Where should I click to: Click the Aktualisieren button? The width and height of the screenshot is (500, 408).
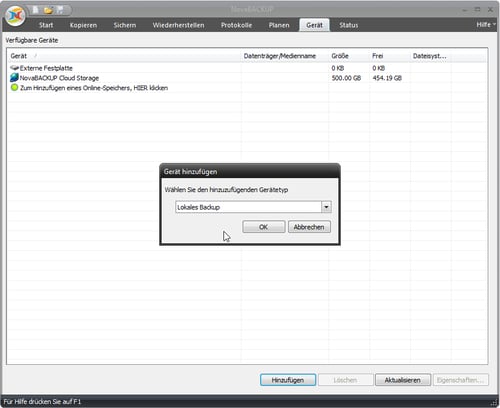(403, 380)
